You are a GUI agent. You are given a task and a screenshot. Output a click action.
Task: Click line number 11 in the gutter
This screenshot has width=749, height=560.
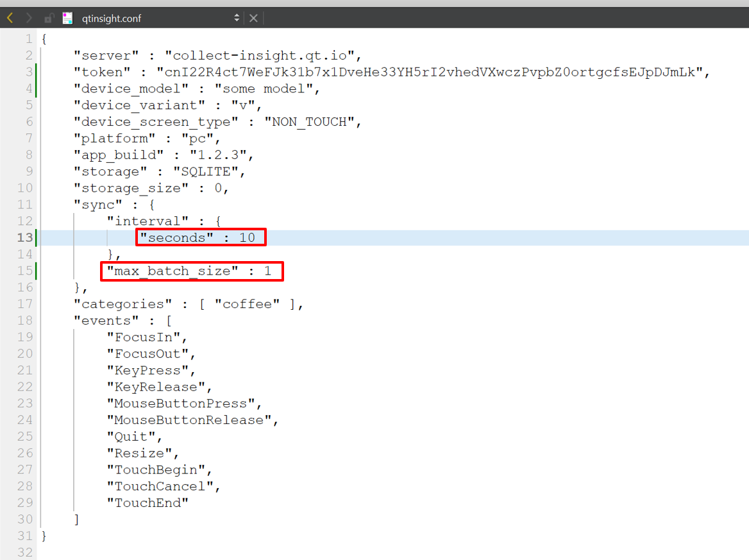[25, 205]
